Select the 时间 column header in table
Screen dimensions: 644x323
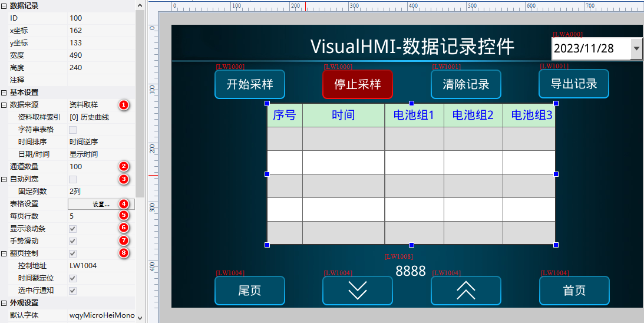click(x=343, y=116)
